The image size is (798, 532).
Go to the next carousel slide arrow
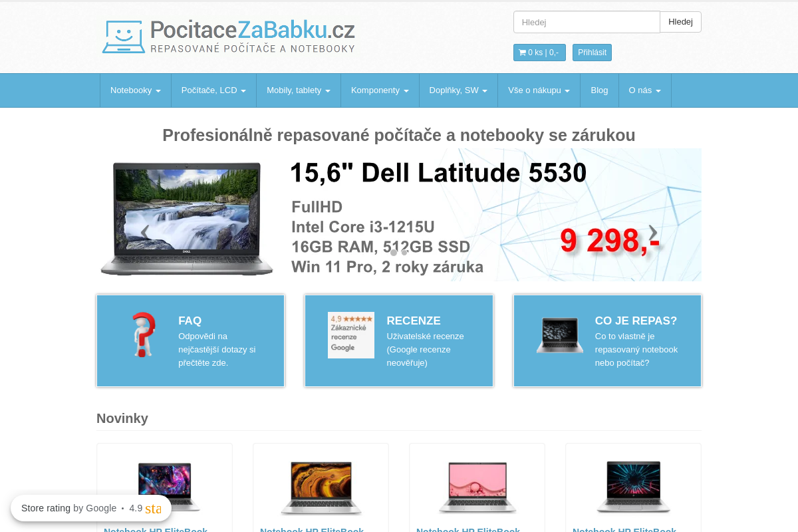pyautogui.click(x=653, y=231)
